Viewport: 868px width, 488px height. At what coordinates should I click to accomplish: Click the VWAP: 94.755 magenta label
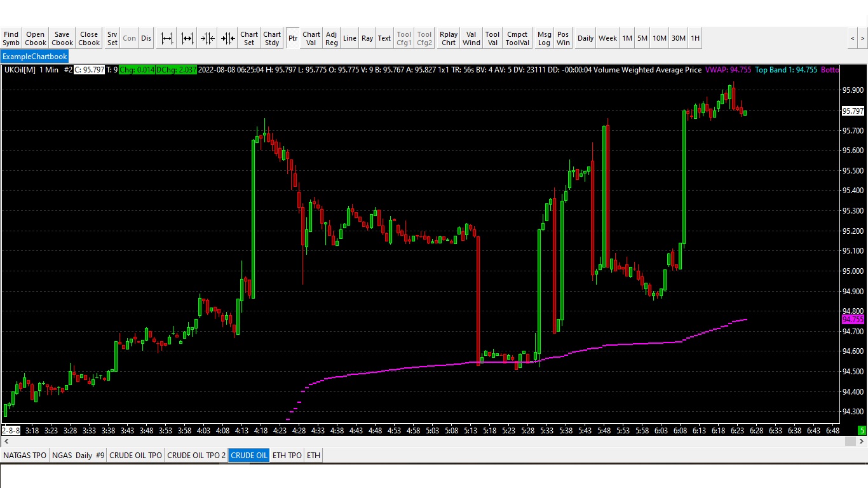(x=728, y=70)
